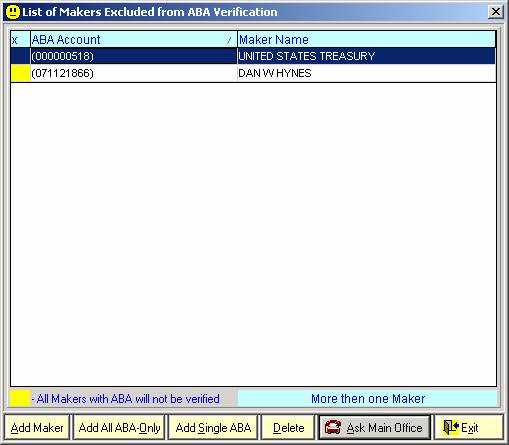This screenshot has height=445, width=509.
Task: Select ABA account (071121866) cell
Action: tap(134, 73)
